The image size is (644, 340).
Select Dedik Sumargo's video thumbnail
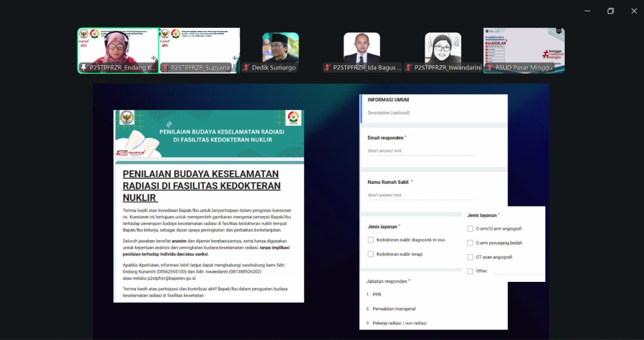[280, 47]
